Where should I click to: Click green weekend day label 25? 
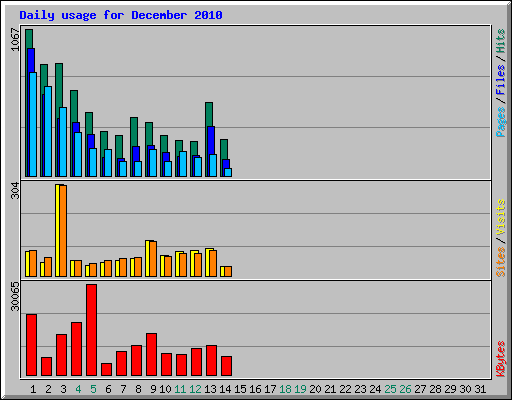point(390,389)
